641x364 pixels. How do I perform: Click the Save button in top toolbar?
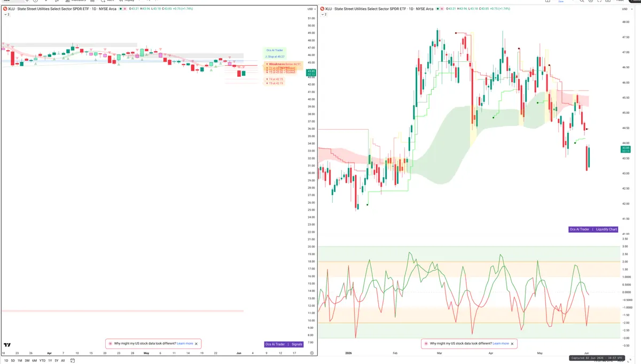click(x=561, y=2)
